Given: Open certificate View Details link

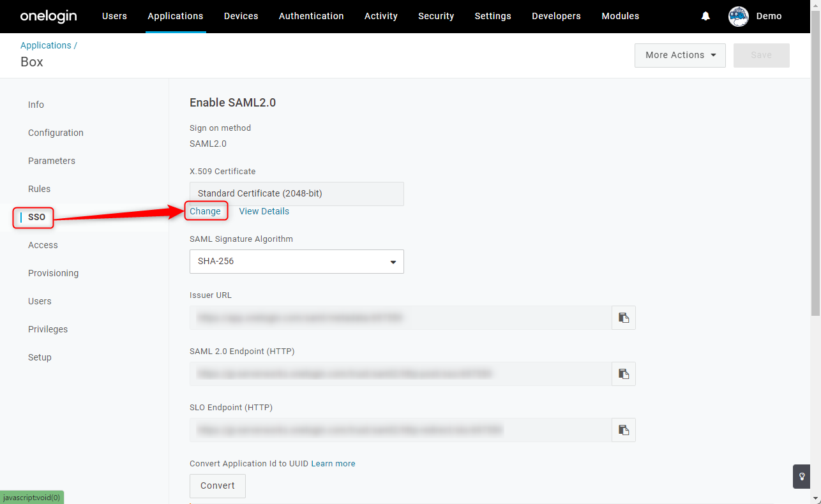Looking at the screenshot, I should pyautogui.click(x=264, y=211).
